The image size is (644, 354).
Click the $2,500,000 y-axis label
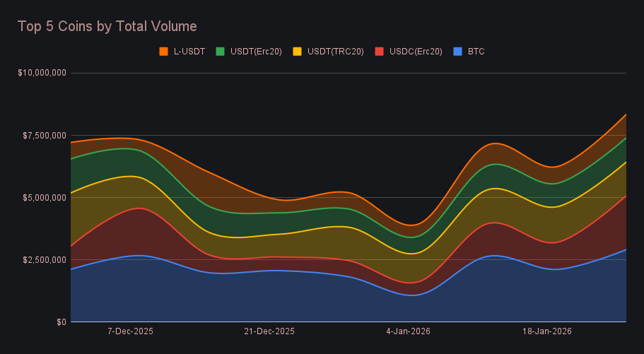(44, 259)
